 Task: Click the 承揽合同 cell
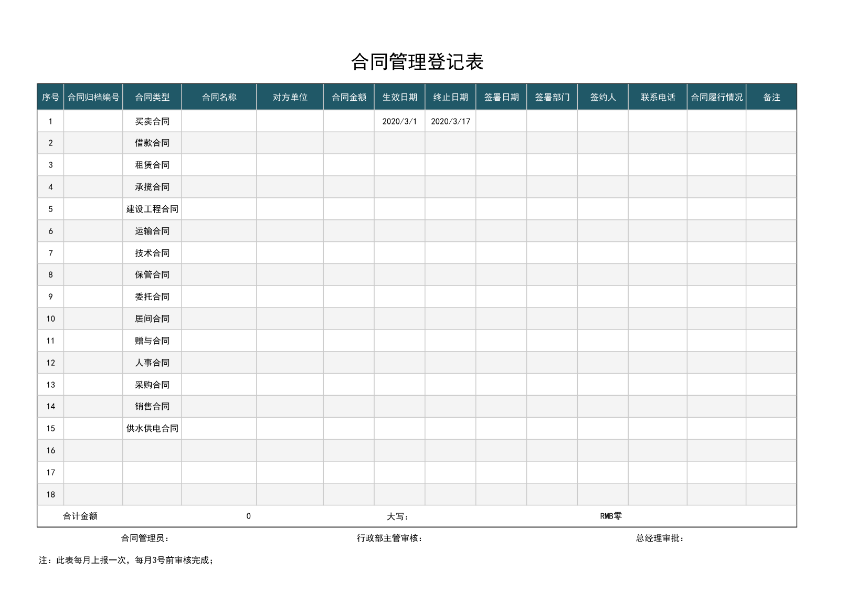[152, 187]
